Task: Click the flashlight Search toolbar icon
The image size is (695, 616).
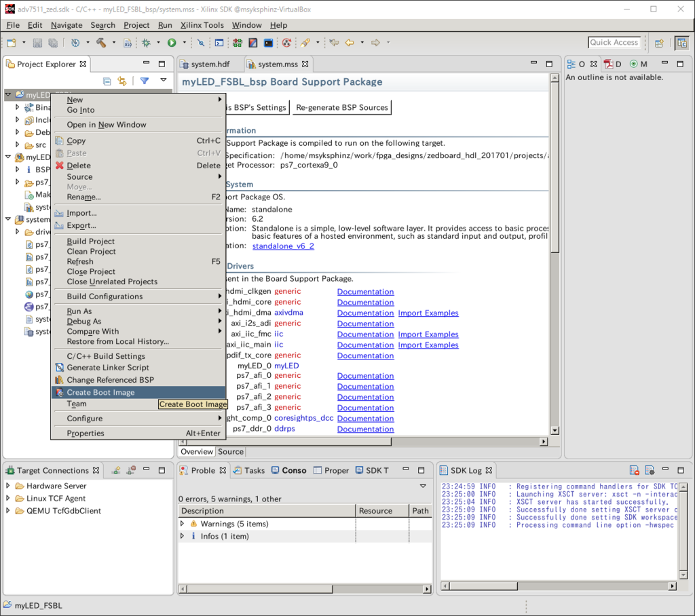Action: (x=305, y=43)
